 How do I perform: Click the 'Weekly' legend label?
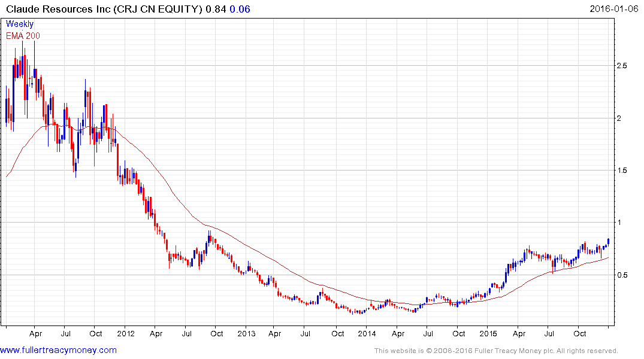point(20,24)
